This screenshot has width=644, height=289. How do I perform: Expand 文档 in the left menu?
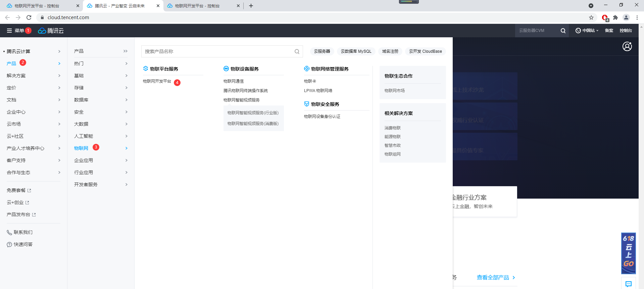(34, 100)
